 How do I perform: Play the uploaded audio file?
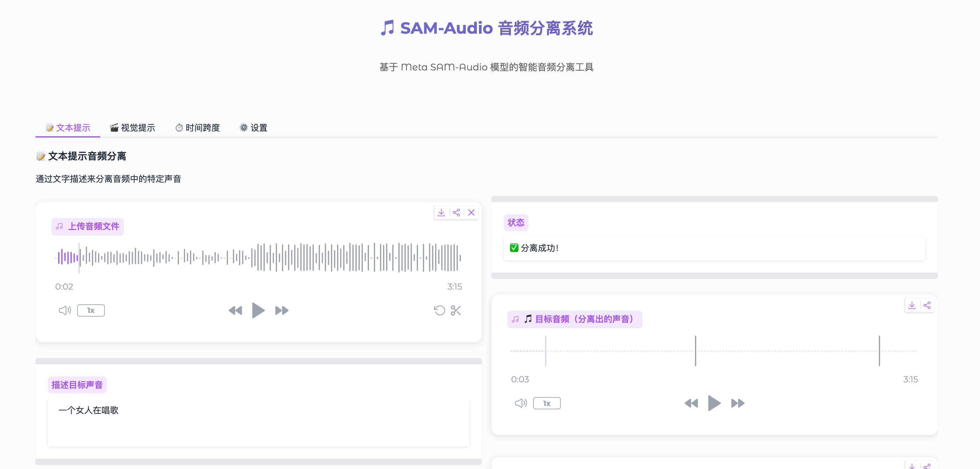(x=258, y=310)
